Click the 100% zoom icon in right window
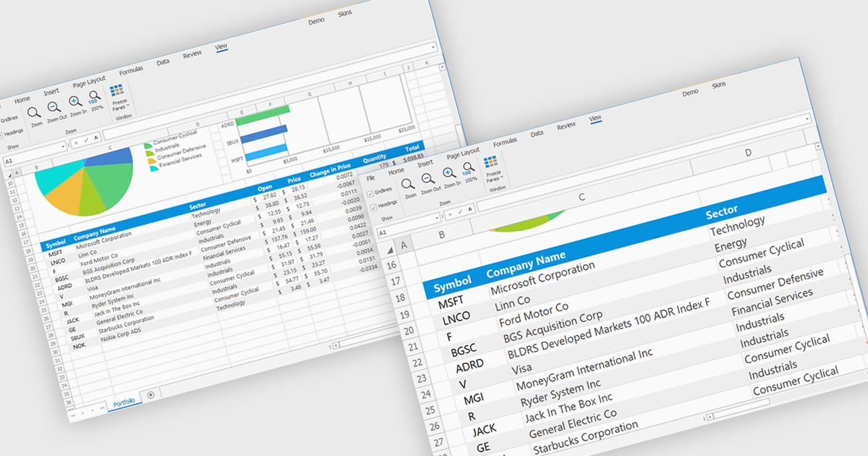868x456 pixels. (468, 169)
